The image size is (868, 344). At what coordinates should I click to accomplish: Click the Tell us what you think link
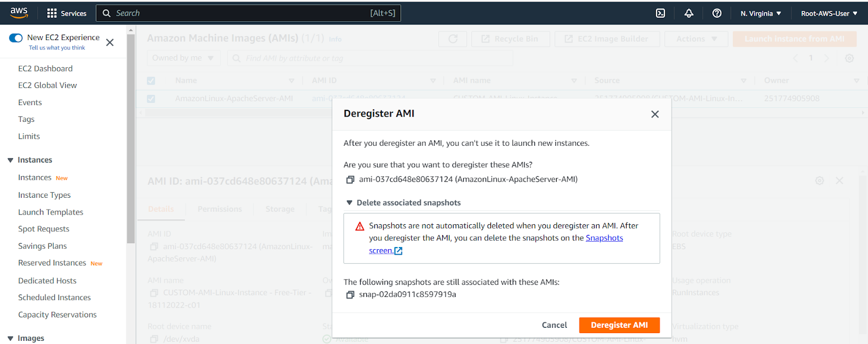[57, 48]
